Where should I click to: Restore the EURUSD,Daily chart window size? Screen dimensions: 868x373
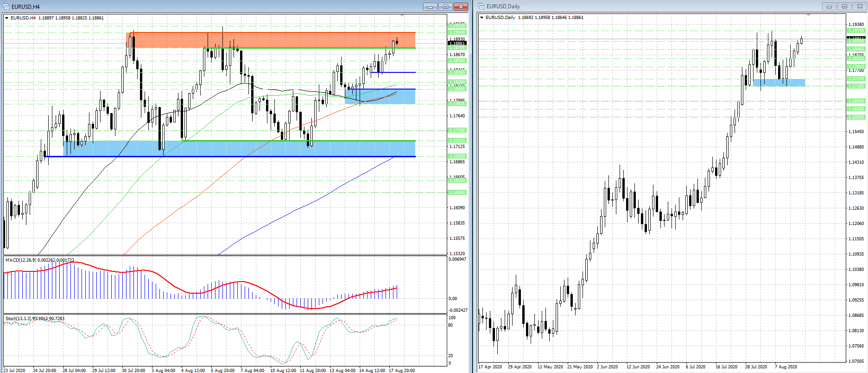pyautogui.click(x=844, y=6)
